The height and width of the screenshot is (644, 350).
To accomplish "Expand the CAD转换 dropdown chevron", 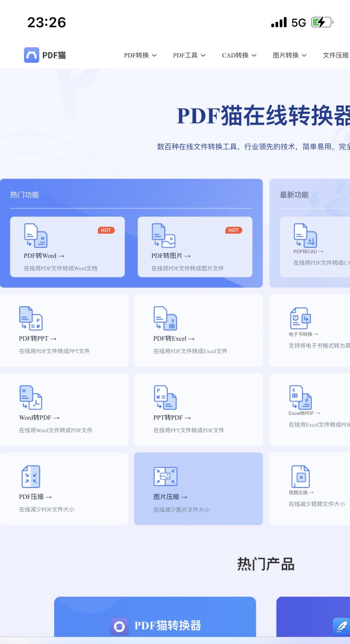I will pyautogui.click(x=254, y=55).
